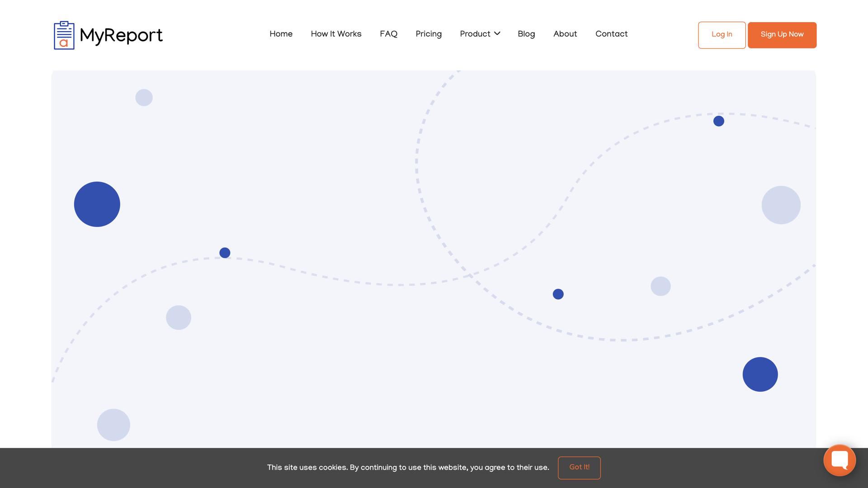Click the dark blue circle at lower right
The height and width of the screenshot is (488, 868).
point(760,374)
